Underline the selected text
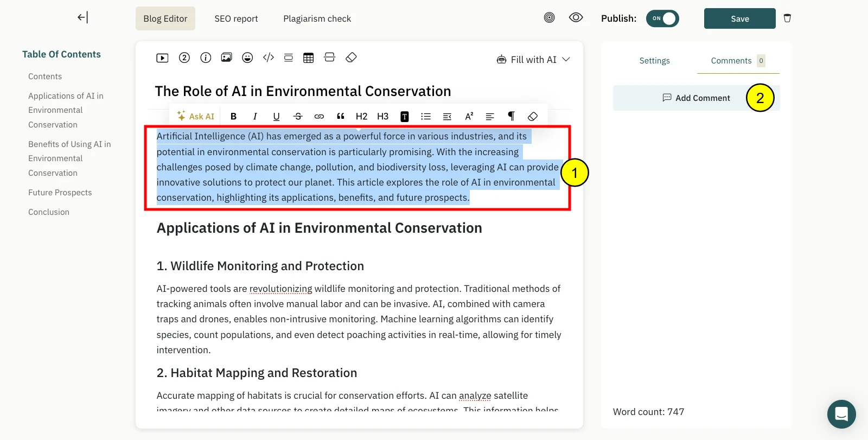The width and height of the screenshot is (868, 440). (x=276, y=116)
